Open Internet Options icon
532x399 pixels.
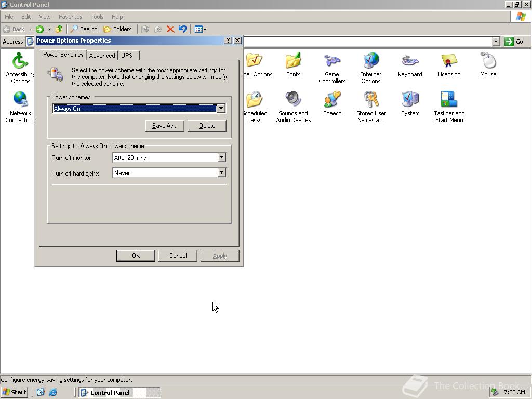[x=371, y=68]
